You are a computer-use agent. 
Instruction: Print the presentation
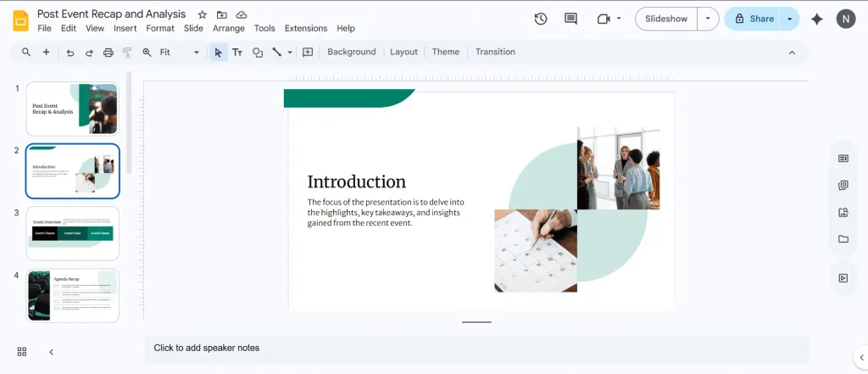click(108, 53)
